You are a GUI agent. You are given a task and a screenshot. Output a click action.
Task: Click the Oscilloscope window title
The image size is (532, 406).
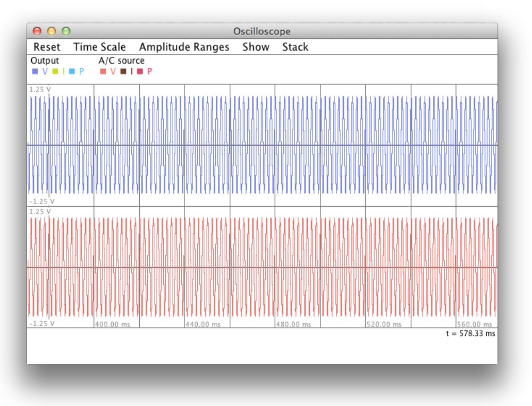(x=262, y=31)
